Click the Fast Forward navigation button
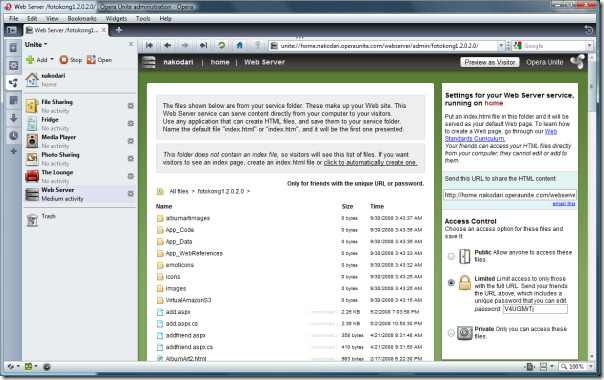The height and width of the screenshot is (380, 604). point(203,45)
